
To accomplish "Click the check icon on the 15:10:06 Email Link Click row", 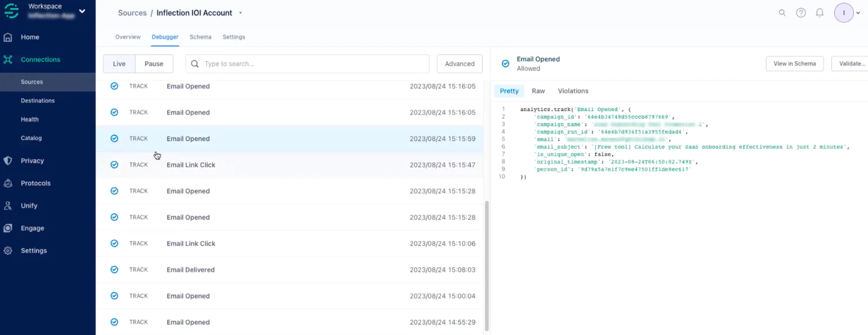I will click(x=114, y=243).
